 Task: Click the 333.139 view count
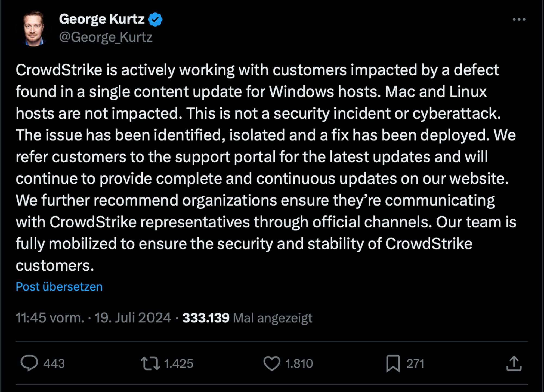pyautogui.click(x=206, y=318)
